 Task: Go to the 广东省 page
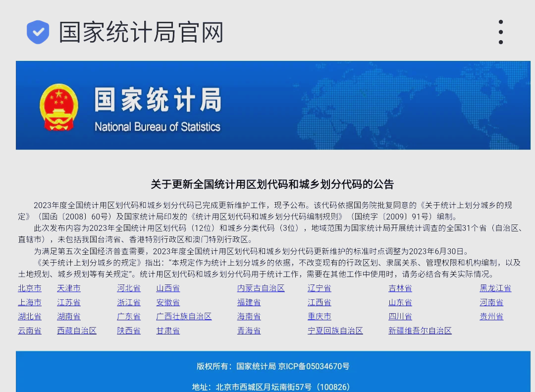(x=129, y=317)
